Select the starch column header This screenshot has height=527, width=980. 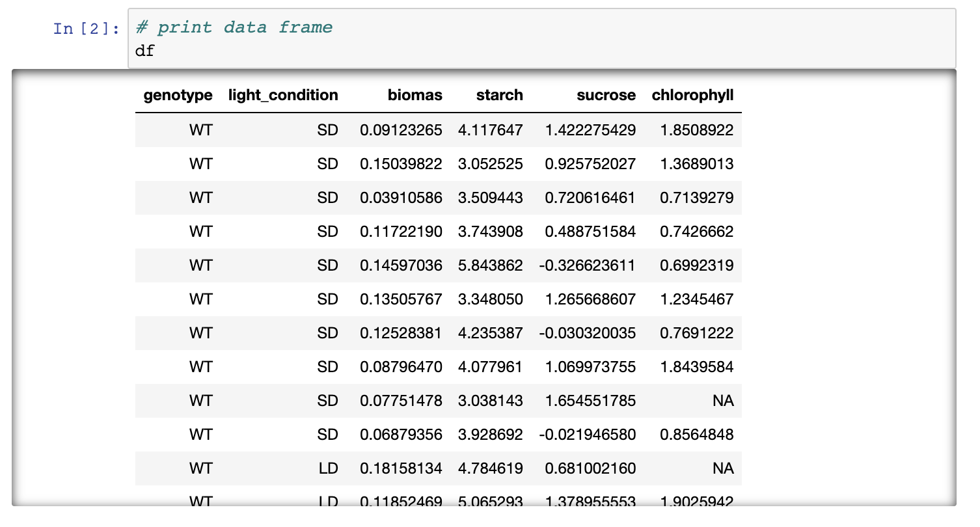pos(500,95)
